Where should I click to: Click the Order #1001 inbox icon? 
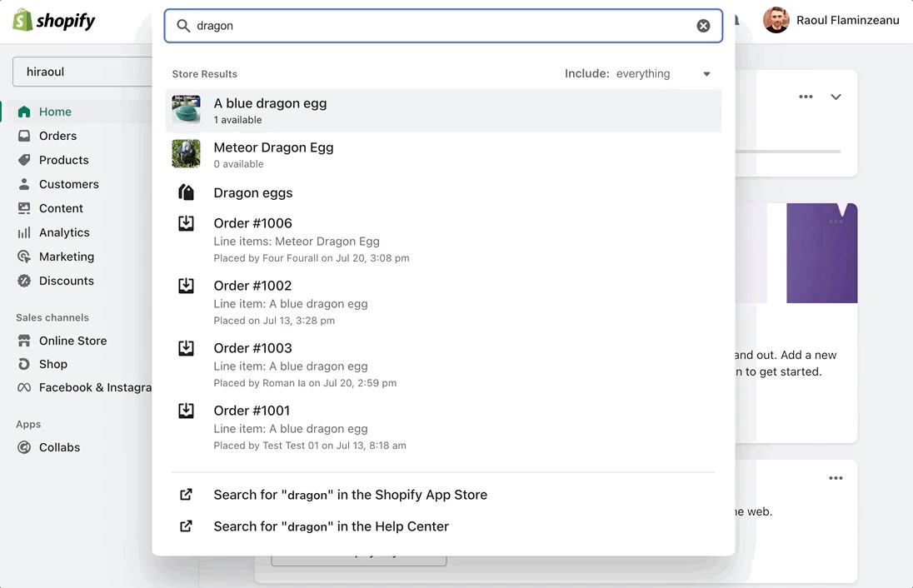[187, 411]
